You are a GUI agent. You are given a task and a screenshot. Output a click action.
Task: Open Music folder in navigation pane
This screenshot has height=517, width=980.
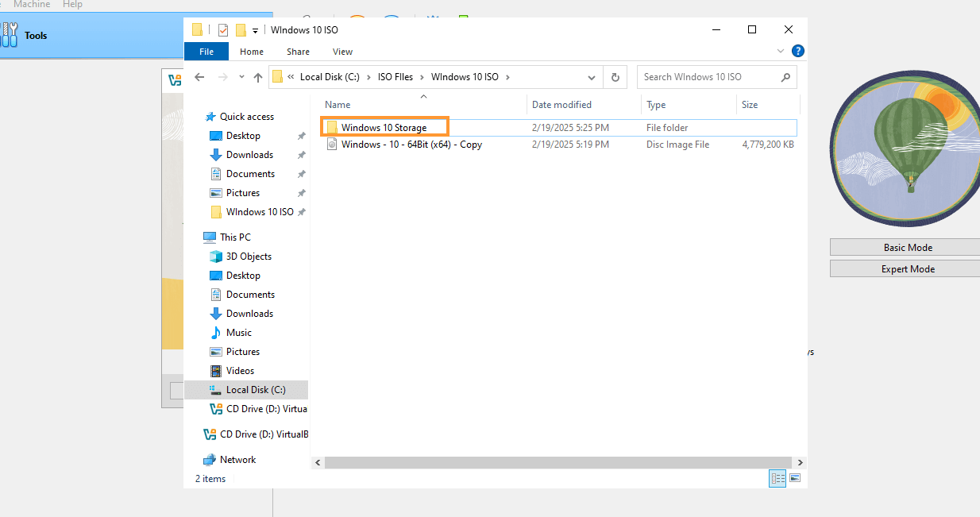tap(239, 333)
